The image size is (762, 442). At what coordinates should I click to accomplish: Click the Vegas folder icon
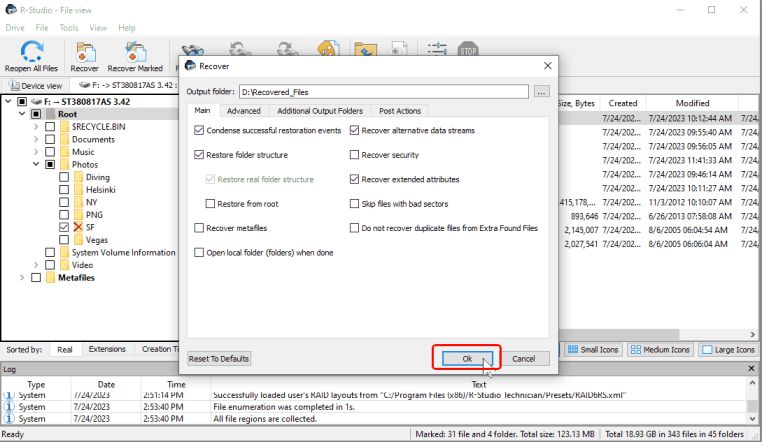coord(78,240)
